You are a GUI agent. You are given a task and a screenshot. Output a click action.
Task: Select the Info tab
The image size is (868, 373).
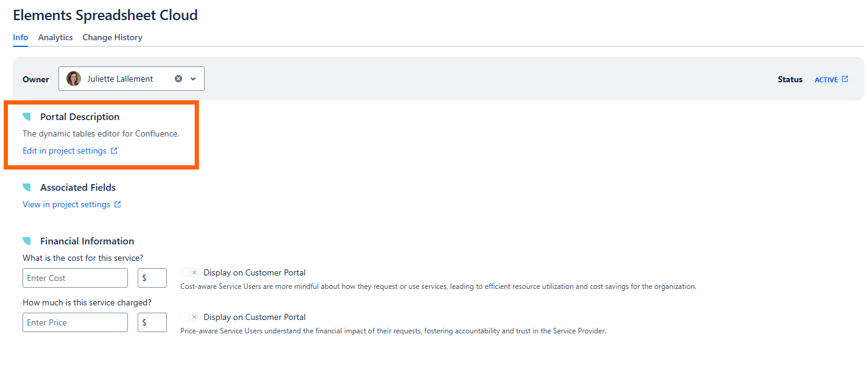click(x=21, y=37)
